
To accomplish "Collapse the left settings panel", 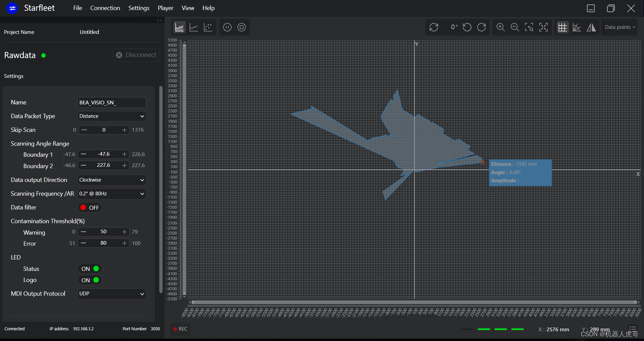I will pyautogui.click(x=160, y=20).
